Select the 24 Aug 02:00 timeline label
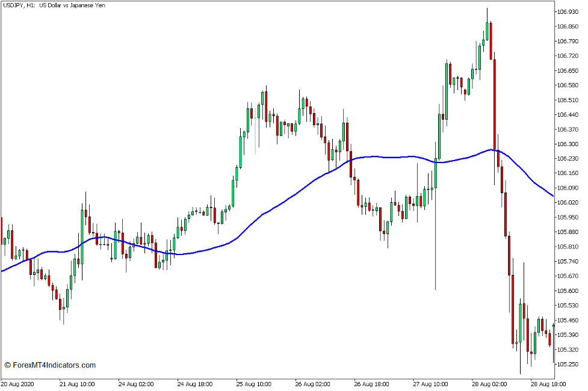The height and width of the screenshot is (391, 588). pyautogui.click(x=137, y=383)
